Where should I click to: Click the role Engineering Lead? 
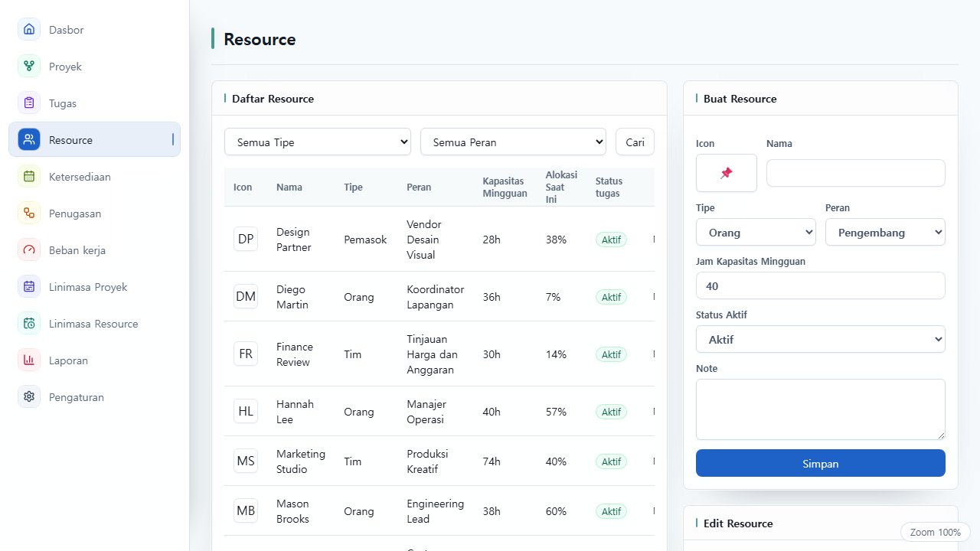pyautogui.click(x=435, y=511)
